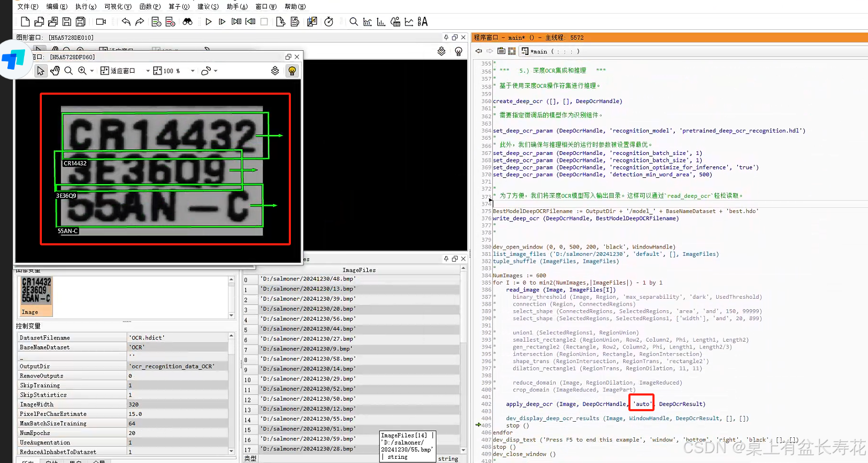868x463 pixels.
Task: Click the ImageFiles column header
Action: click(359, 270)
